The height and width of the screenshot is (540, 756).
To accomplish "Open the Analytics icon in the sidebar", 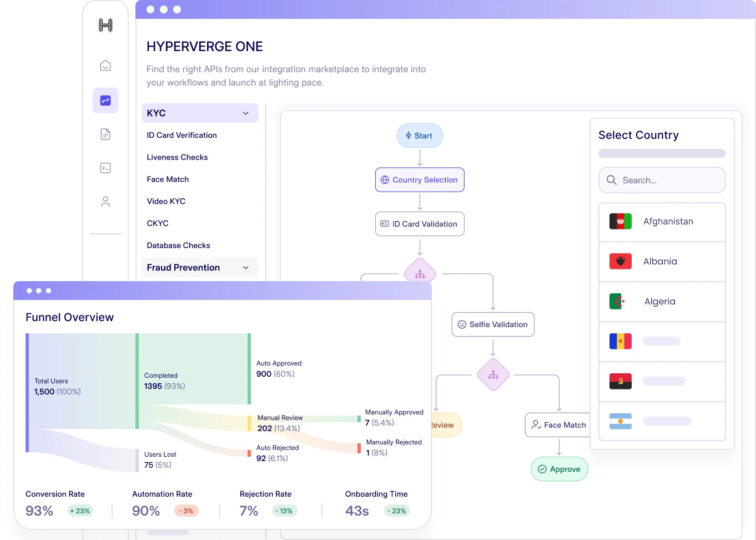I will point(105,101).
